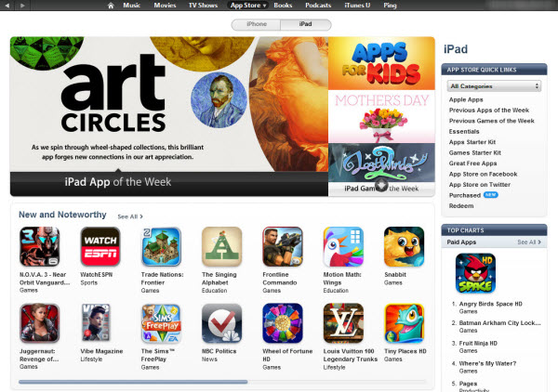Select the Snabbit game icon

[x=405, y=247]
